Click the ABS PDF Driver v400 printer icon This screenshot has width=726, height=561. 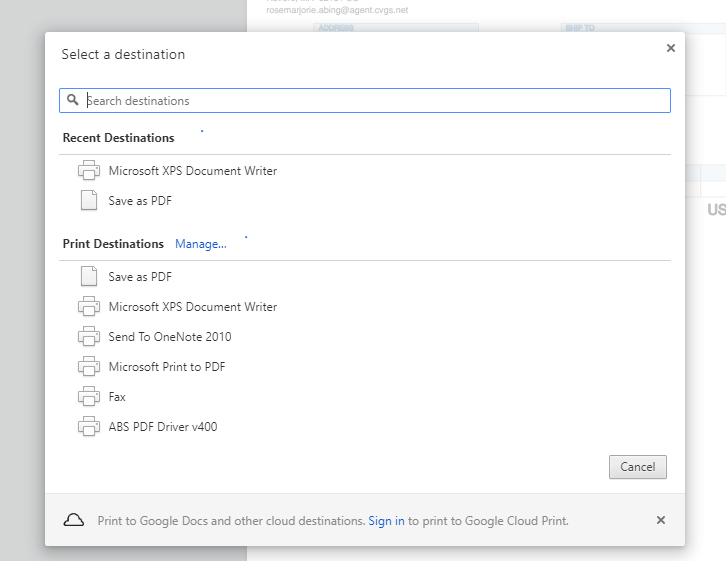point(89,427)
